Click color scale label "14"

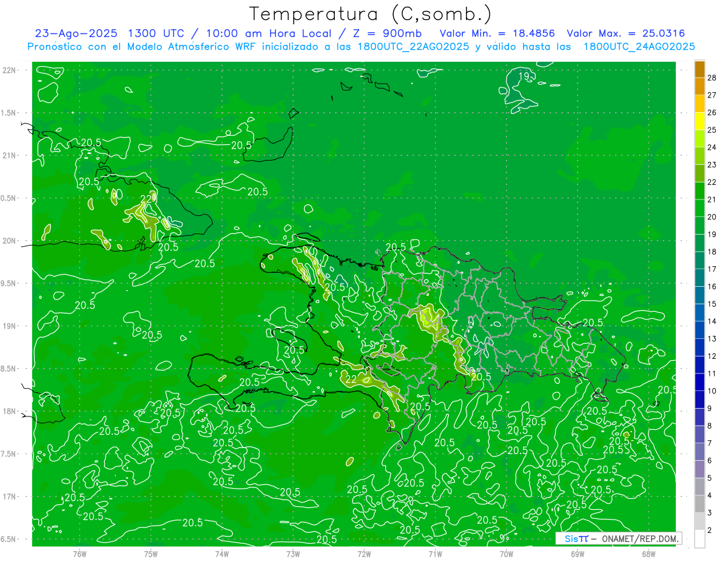(x=712, y=321)
